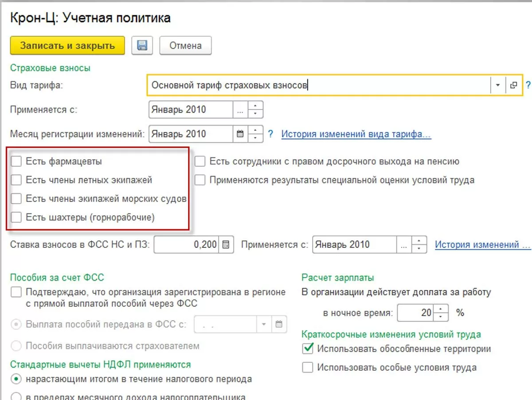This screenshot has height=400, width=532.
Task: Open the tariff type selection window icon
Action: 513,85
